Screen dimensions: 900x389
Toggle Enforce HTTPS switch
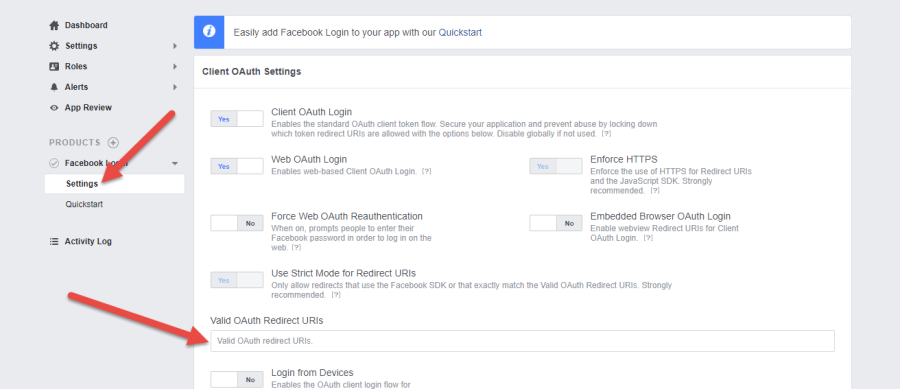(556, 166)
